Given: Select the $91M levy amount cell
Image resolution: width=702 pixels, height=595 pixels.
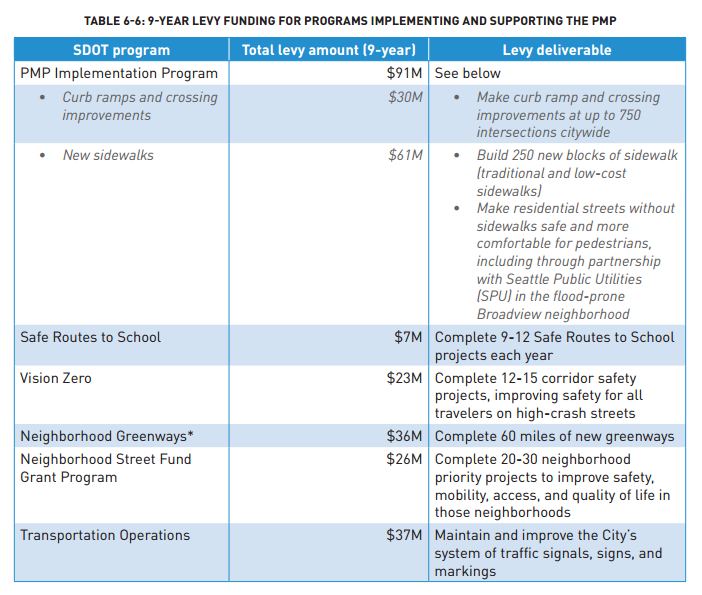Looking at the screenshot, I should click(406, 73).
